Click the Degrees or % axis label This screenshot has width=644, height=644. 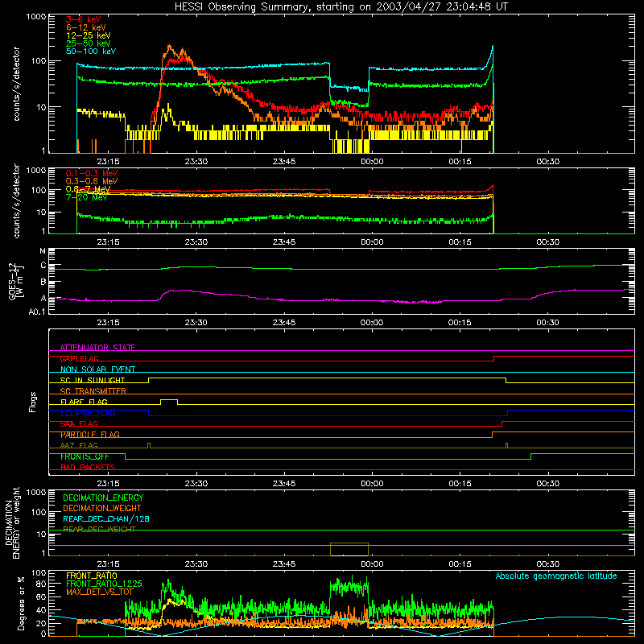point(21,604)
